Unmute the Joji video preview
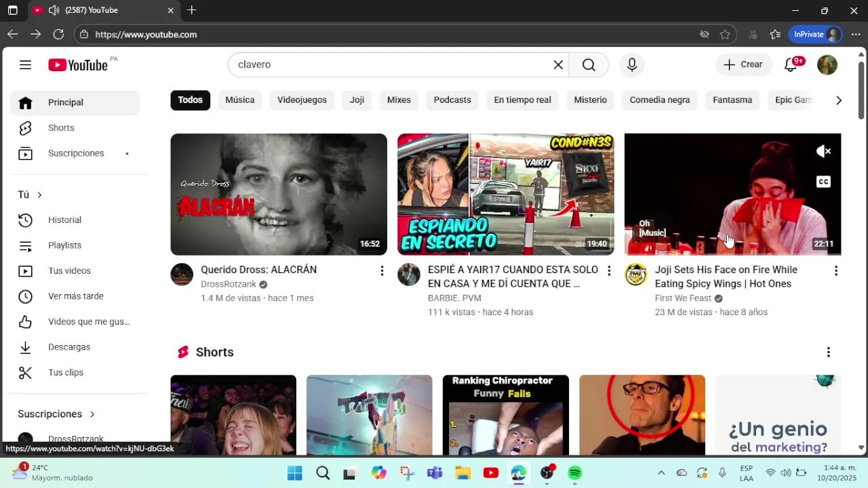Screen dimensions: 868x488 (823, 151)
